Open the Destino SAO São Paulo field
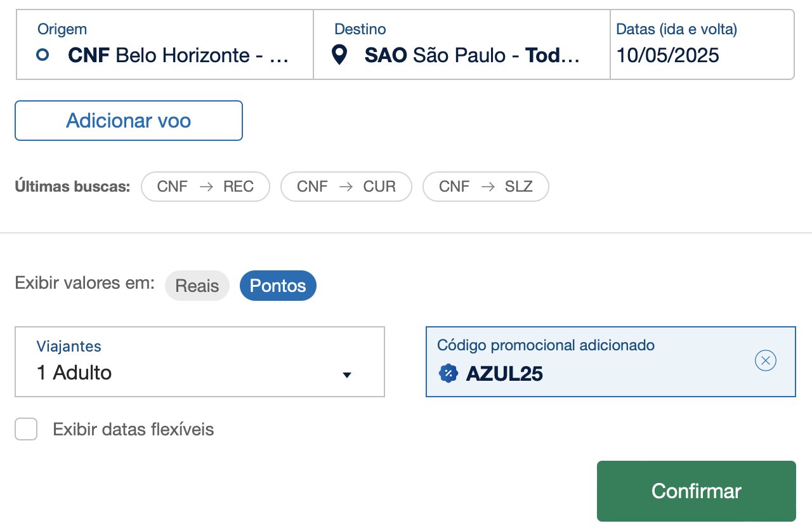Viewport: 812px width, 528px height. 462,44
